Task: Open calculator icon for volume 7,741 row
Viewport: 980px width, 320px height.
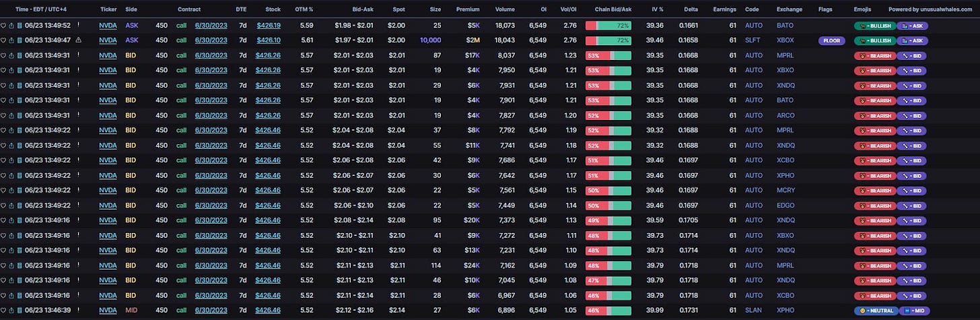Action: pos(20,145)
